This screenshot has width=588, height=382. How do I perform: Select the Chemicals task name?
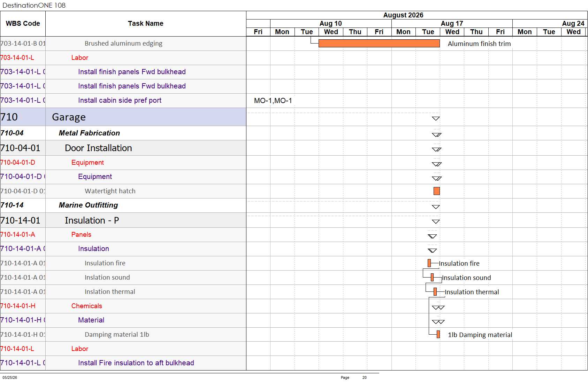pos(87,306)
